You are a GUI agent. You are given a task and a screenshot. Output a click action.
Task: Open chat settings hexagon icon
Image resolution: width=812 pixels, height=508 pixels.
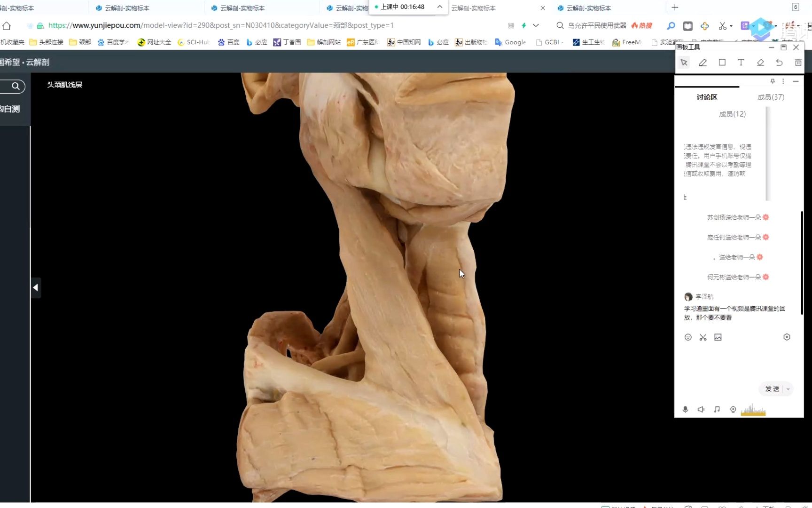click(787, 337)
